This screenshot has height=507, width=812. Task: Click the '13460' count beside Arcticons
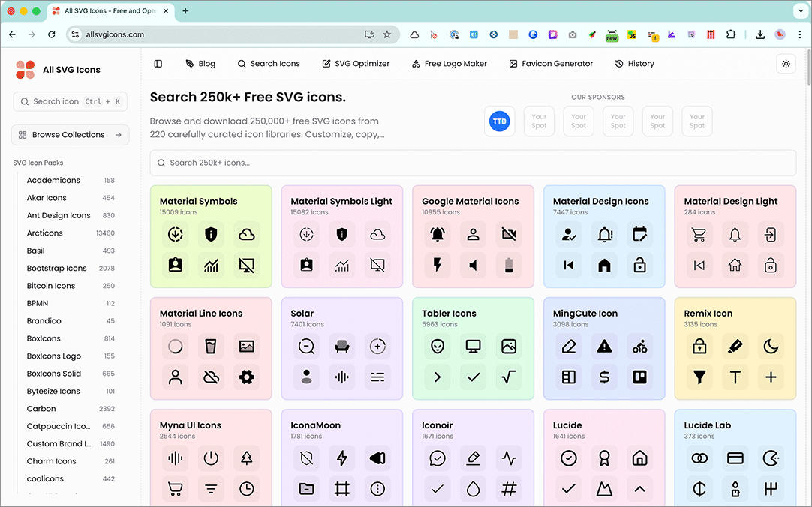105,233
